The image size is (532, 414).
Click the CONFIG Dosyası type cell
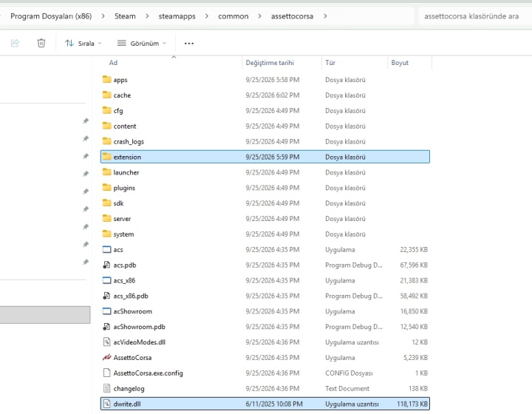tap(349, 373)
